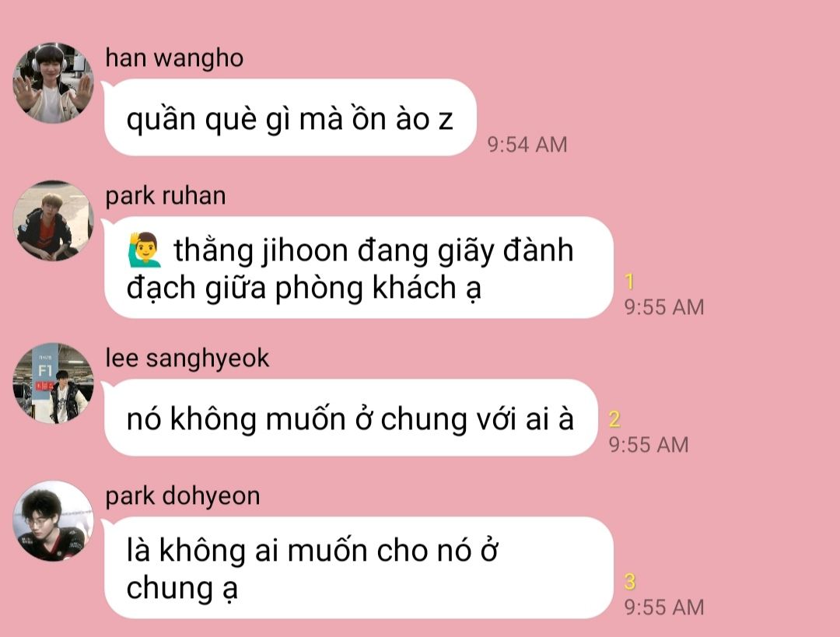Tap unread count 3 beside dohyeon's message
This screenshot has height=637, width=840.
630,582
